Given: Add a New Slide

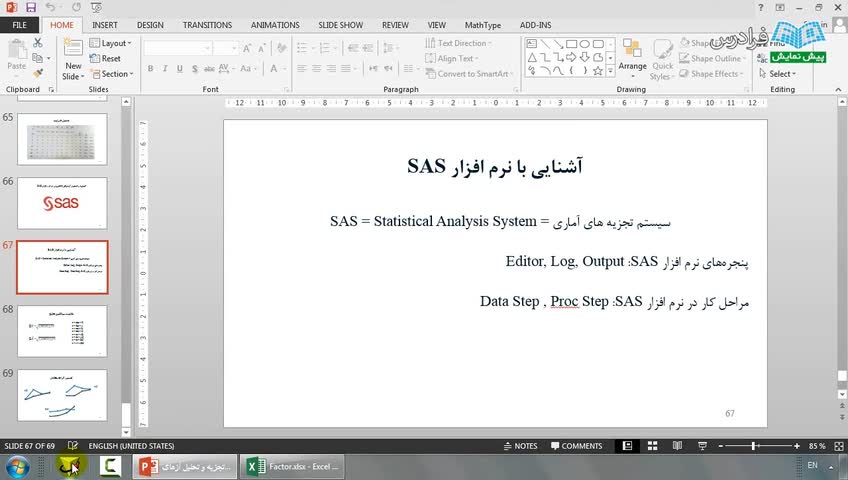Looking at the screenshot, I should pos(73,59).
